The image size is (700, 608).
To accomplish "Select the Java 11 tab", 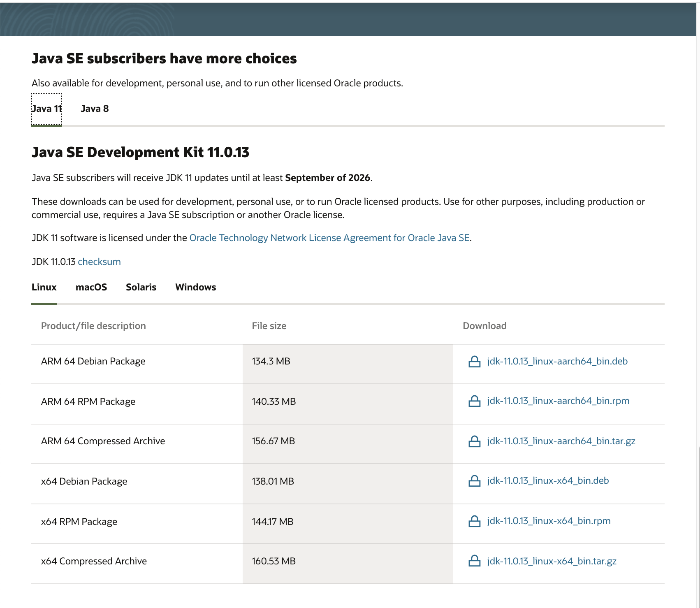I will (46, 109).
